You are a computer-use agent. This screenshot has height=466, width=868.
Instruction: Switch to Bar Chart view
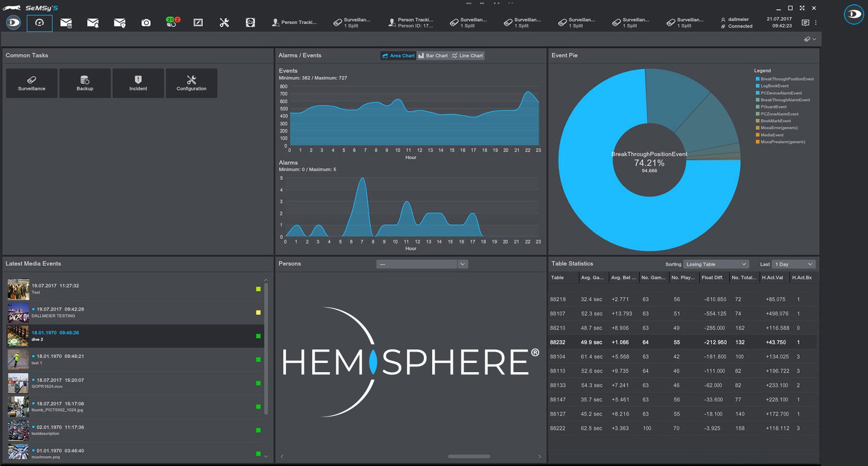click(433, 56)
